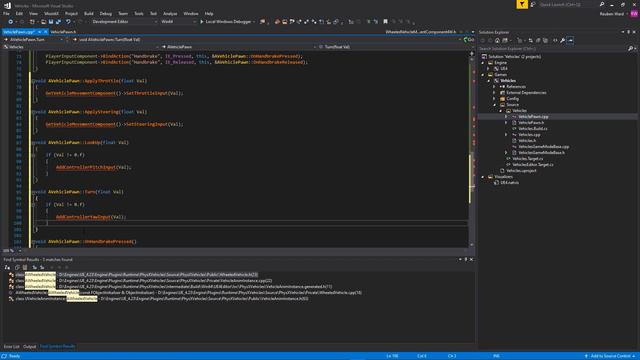Collapse the Engine folder in Solution Explorer
640x360 pixels.
[x=483, y=63]
